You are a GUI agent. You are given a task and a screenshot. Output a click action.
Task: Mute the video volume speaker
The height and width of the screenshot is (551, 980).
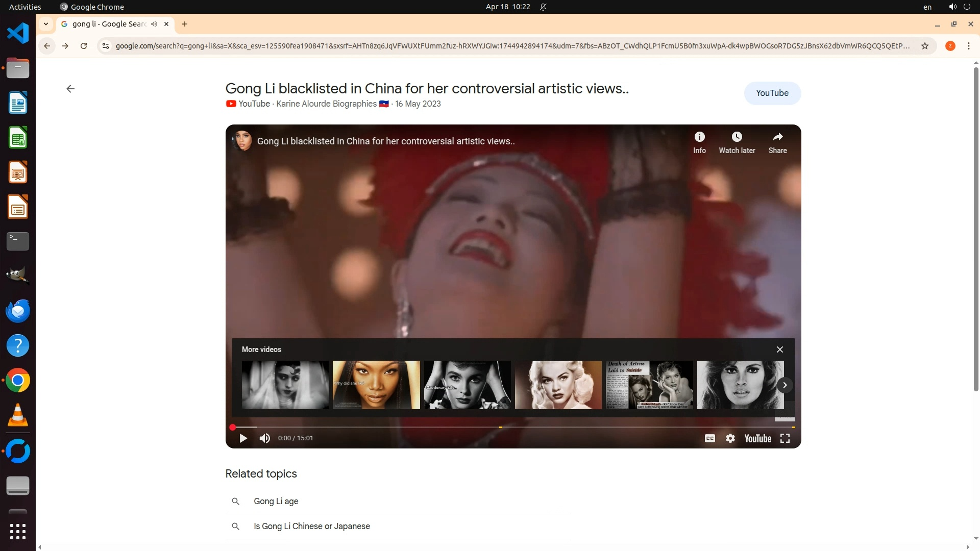[264, 438]
